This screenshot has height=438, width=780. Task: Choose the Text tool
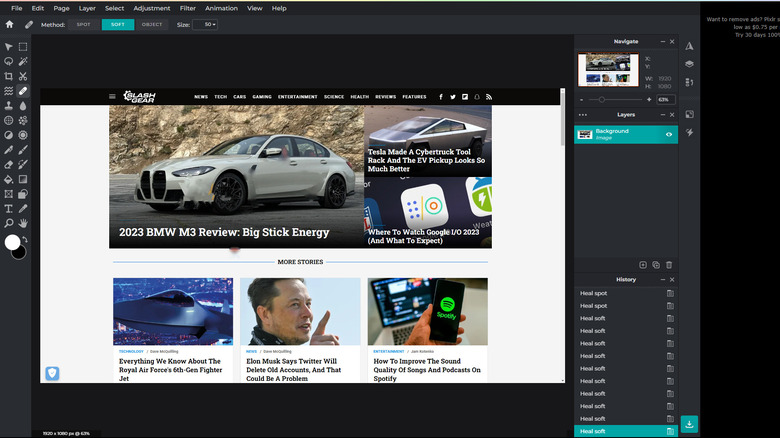tap(9, 208)
